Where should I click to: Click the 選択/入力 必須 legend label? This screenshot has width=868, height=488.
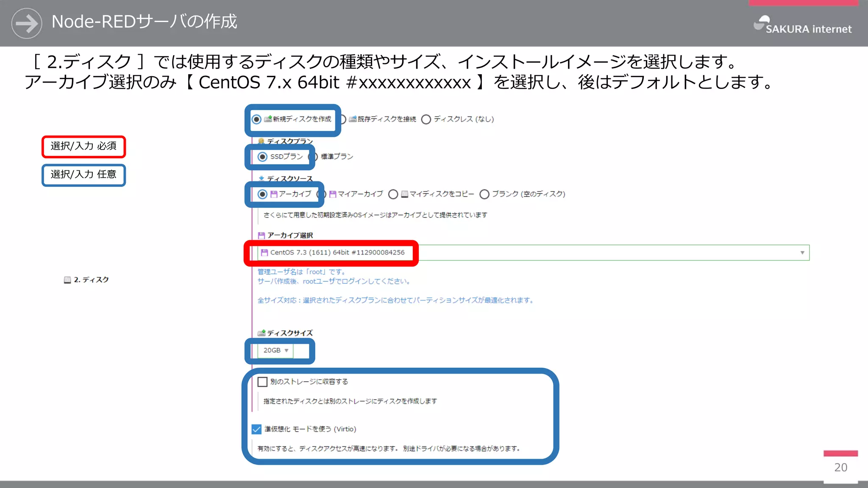point(83,147)
